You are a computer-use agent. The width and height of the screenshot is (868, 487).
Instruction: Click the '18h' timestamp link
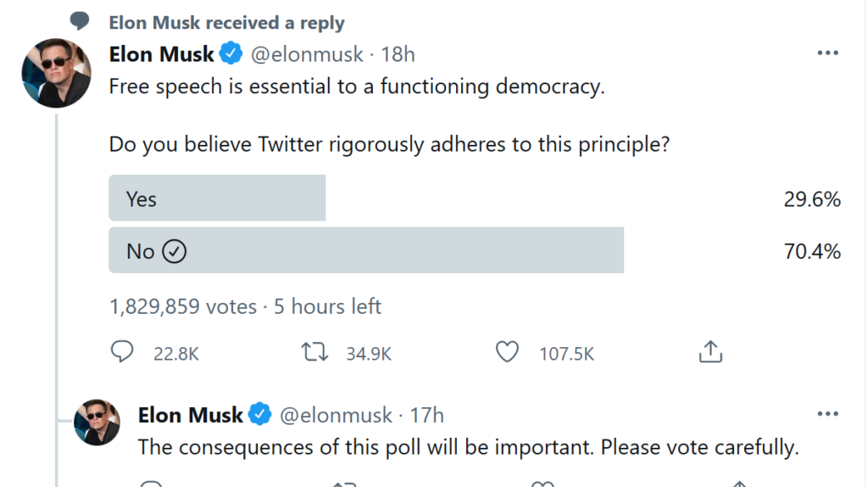click(x=398, y=55)
